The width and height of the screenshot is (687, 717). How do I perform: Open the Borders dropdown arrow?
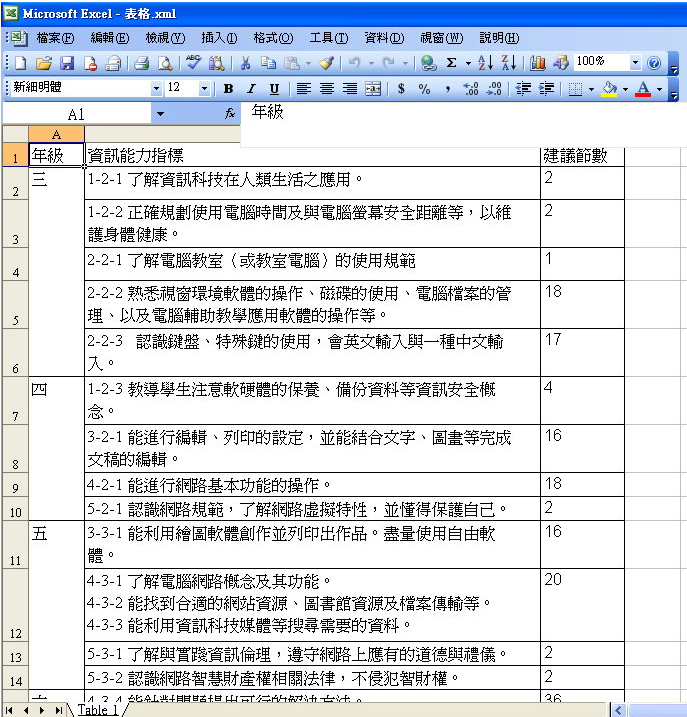click(591, 89)
